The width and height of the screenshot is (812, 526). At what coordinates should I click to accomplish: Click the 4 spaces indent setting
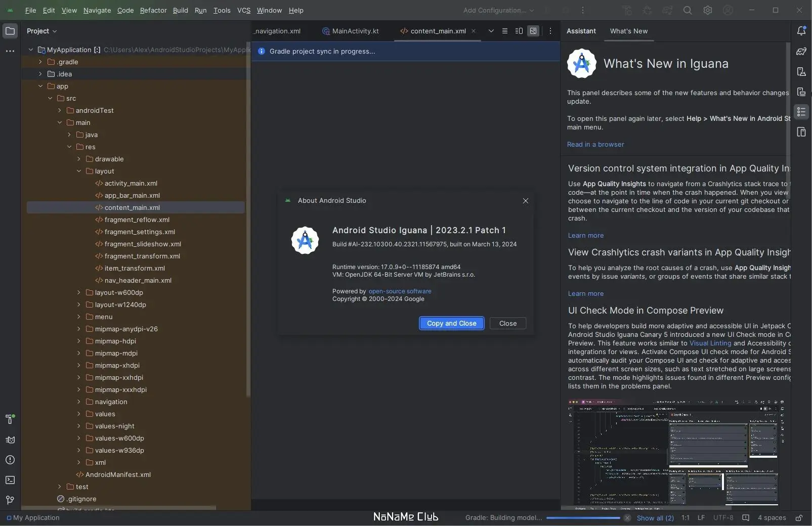[x=772, y=518]
